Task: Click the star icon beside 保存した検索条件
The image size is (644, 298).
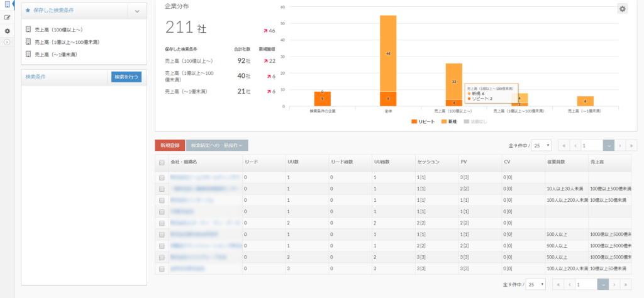Action: point(28,11)
